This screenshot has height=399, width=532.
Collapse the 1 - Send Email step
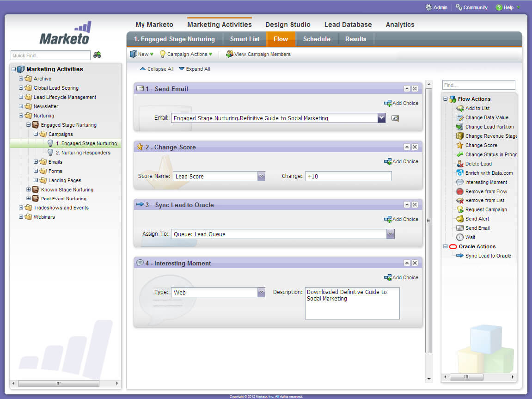coord(407,89)
